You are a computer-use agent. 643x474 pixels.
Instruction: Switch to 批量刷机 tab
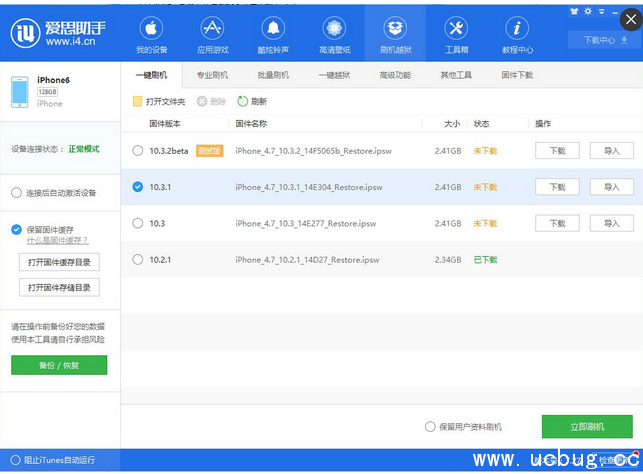[273, 75]
